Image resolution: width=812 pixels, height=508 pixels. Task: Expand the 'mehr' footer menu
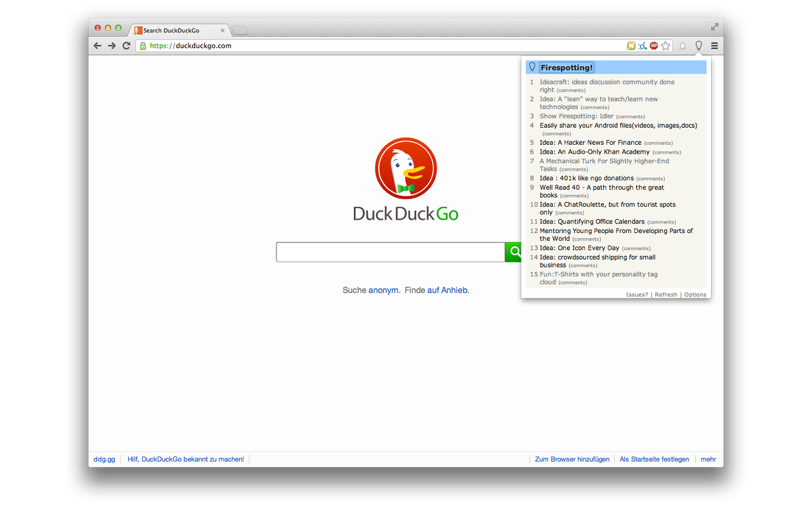pos(709,459)
